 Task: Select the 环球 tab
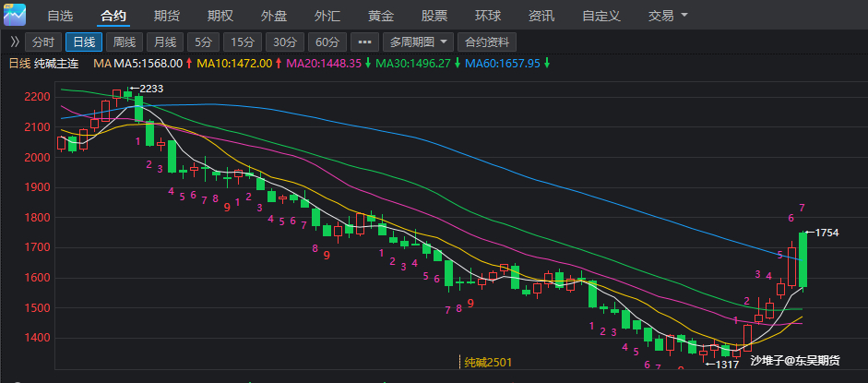tap(488, 16)
